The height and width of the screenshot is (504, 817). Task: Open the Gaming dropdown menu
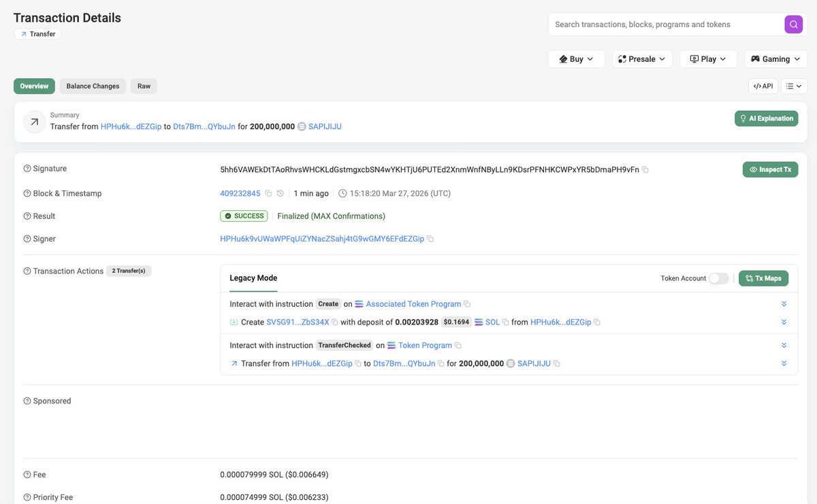tap(775, 59)
